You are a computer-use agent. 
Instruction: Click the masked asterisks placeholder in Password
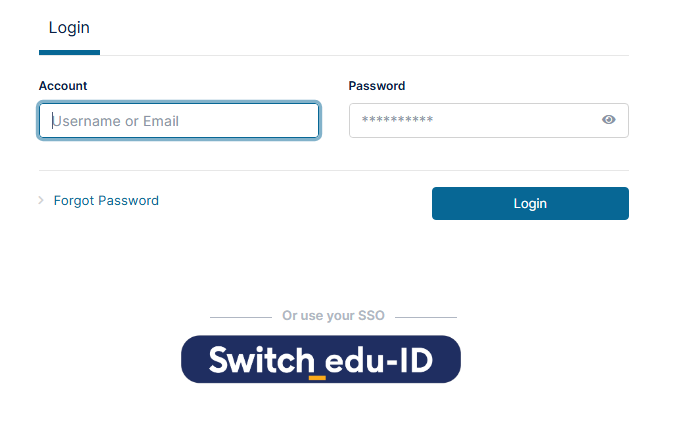point(397,120)
